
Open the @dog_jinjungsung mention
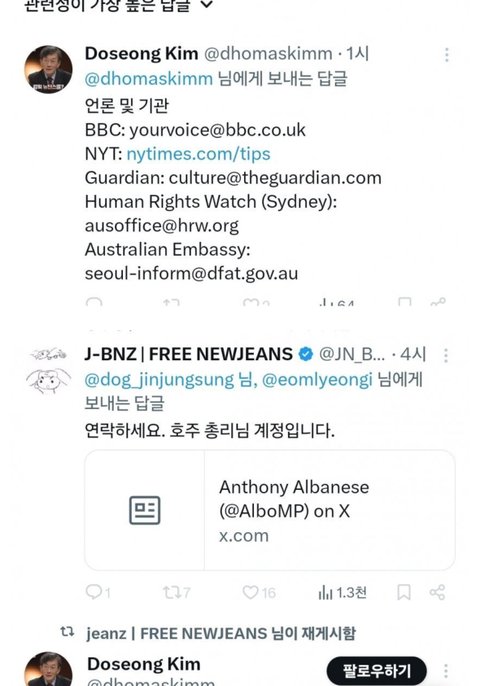[x=159, y=380]
